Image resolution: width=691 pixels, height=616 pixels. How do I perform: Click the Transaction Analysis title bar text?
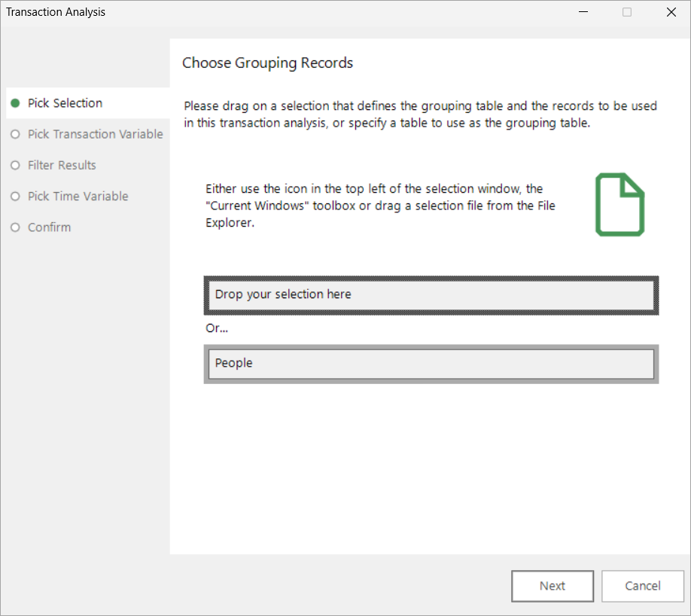(x=56, y=12)
